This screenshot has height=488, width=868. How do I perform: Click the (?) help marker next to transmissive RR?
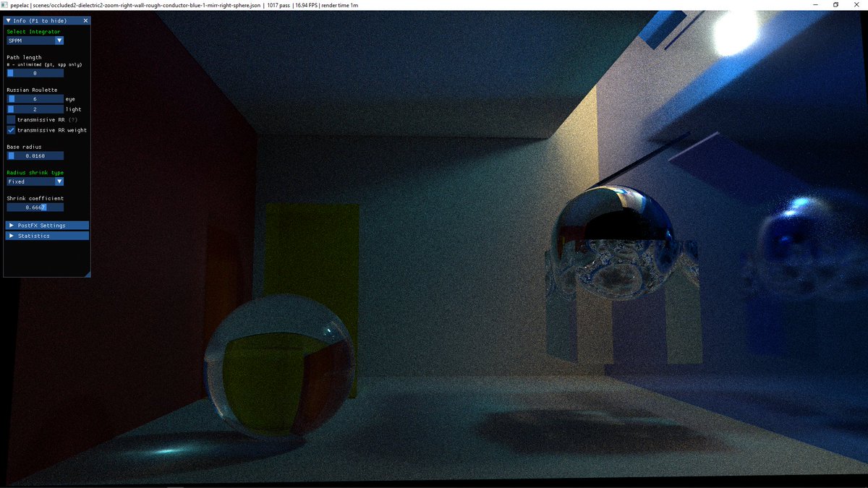(74, 119)
